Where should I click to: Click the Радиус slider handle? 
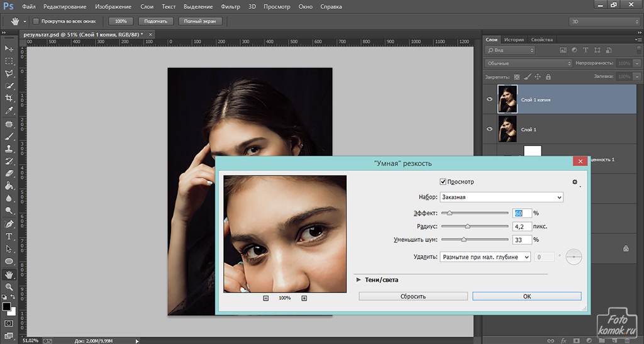[467, 226]
